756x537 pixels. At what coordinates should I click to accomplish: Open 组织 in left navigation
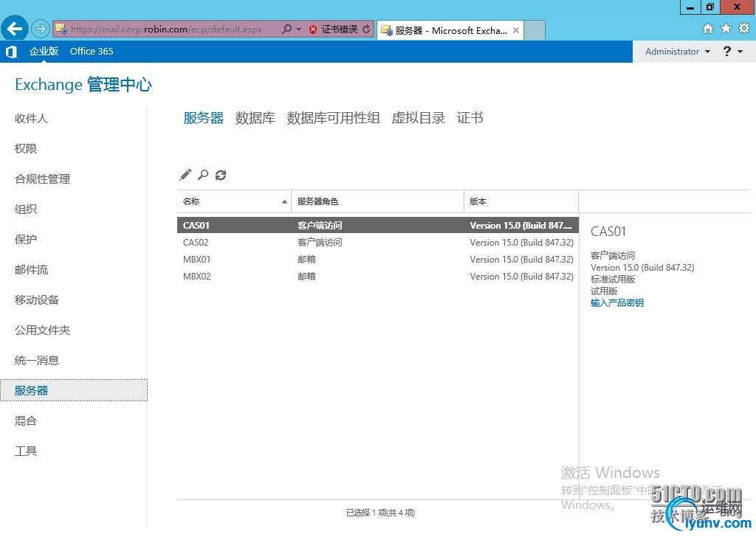(x=26, y=209)
